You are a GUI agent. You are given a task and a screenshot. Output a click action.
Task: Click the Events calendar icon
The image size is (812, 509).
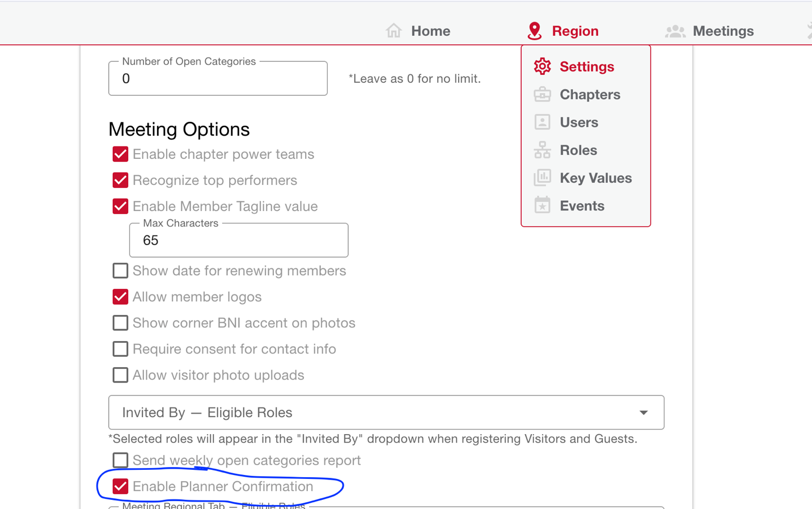(542, 205)
